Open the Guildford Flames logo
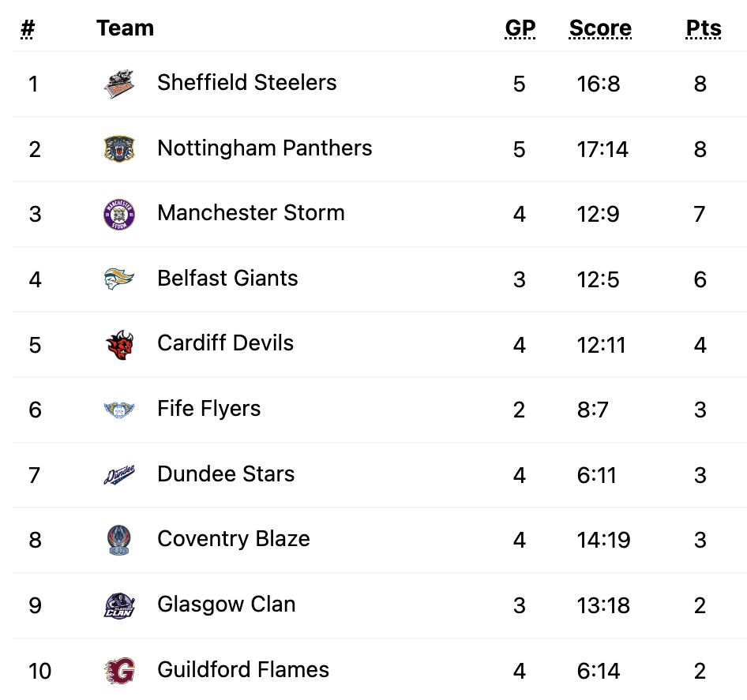The width and height of the screenshot is (747, 700). 119,671
